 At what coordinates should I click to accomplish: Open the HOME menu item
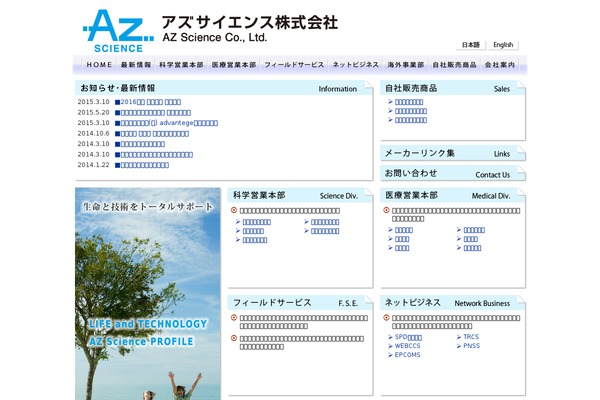(99, 65)
